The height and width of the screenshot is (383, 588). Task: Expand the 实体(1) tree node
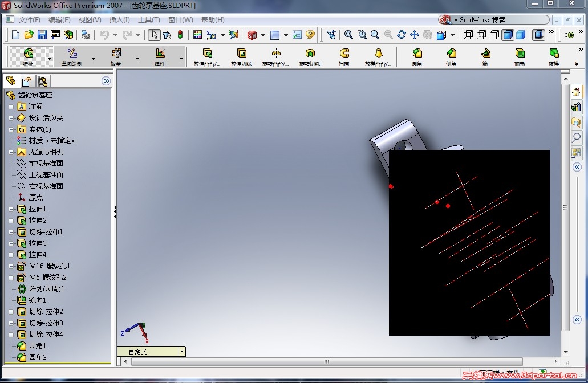click(x=11, y=130)
